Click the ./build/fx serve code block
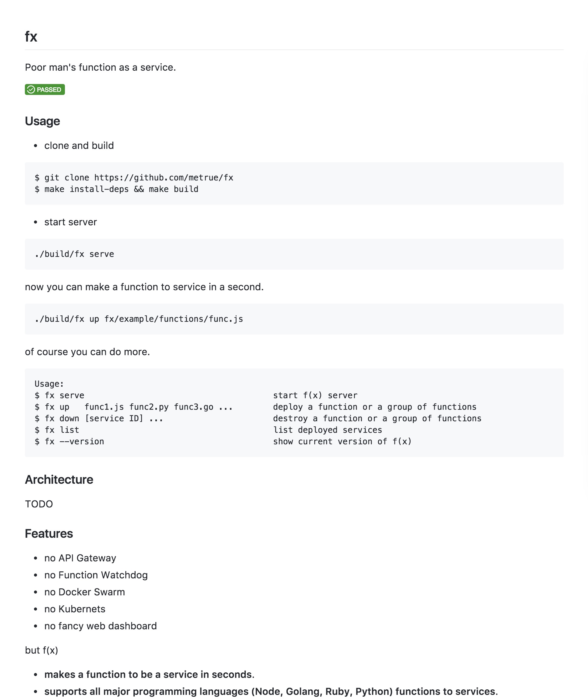The width and height of the screenshot is (588, 700). click(294, 254)
